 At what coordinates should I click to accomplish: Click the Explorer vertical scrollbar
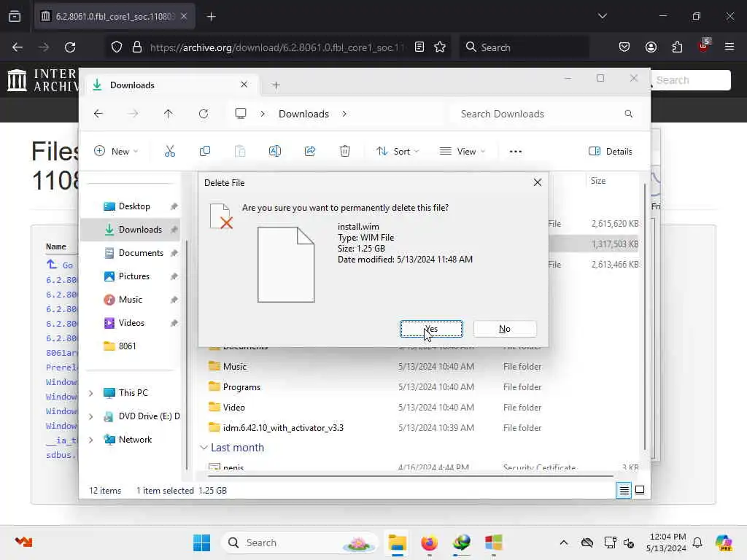click(645, 316)
